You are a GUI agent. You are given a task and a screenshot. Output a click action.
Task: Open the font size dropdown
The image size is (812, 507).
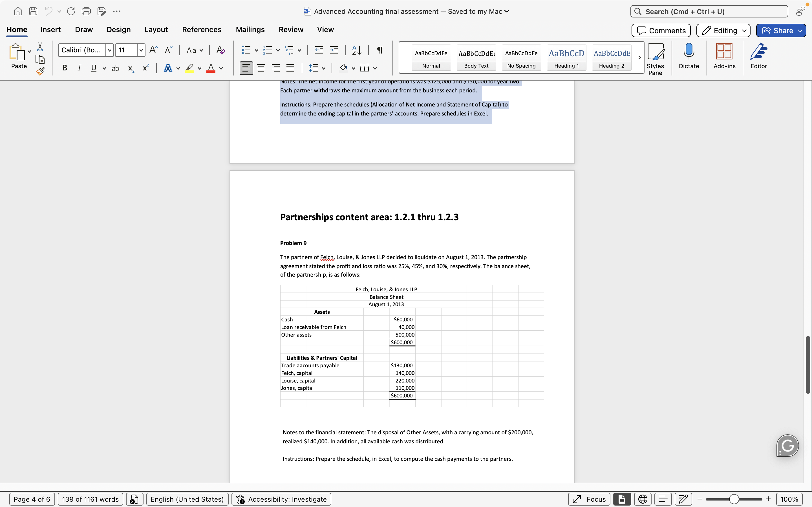(141, 50)
